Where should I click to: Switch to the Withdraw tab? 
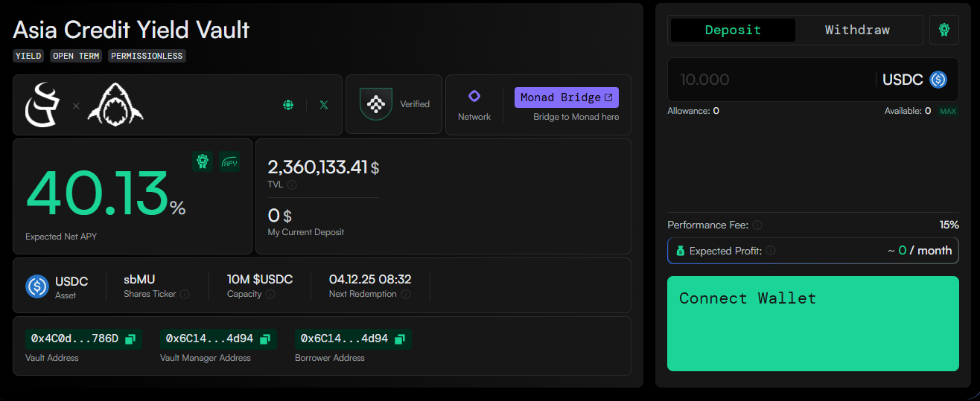coord(857,31)
